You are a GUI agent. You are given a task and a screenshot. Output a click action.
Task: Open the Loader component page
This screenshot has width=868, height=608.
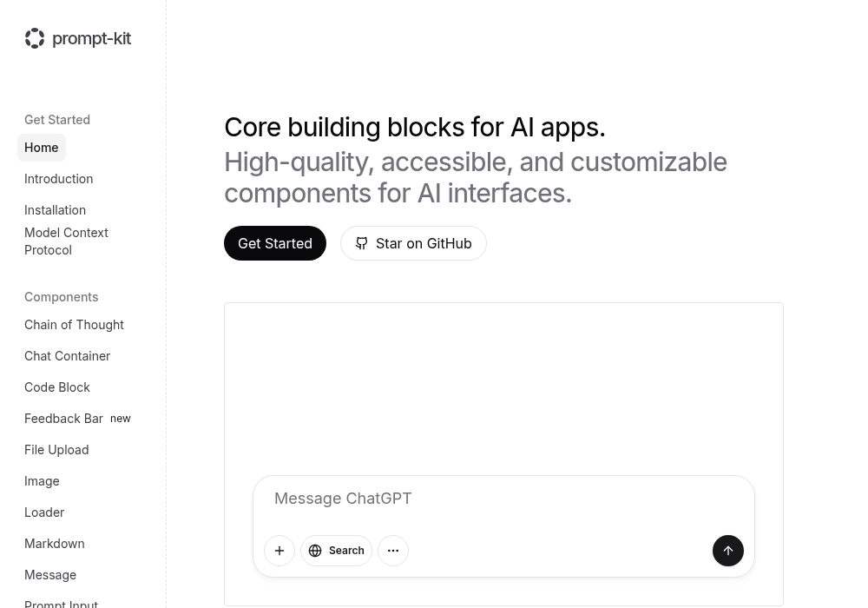(x=44, y=512)
